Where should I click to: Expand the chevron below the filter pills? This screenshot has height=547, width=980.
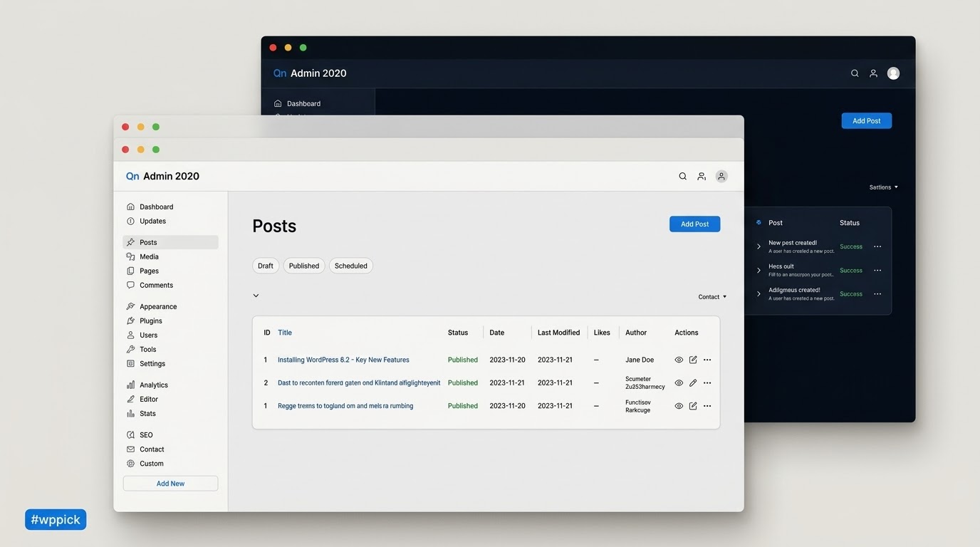256,296
